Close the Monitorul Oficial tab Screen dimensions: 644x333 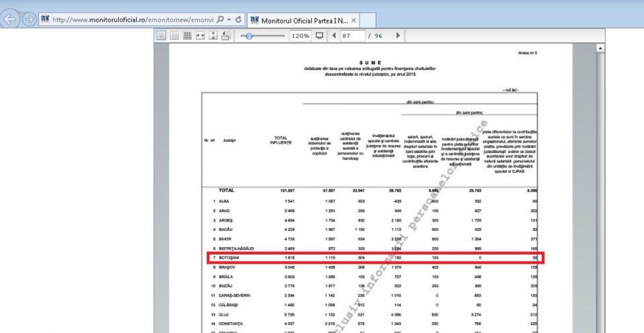[353, 20]
